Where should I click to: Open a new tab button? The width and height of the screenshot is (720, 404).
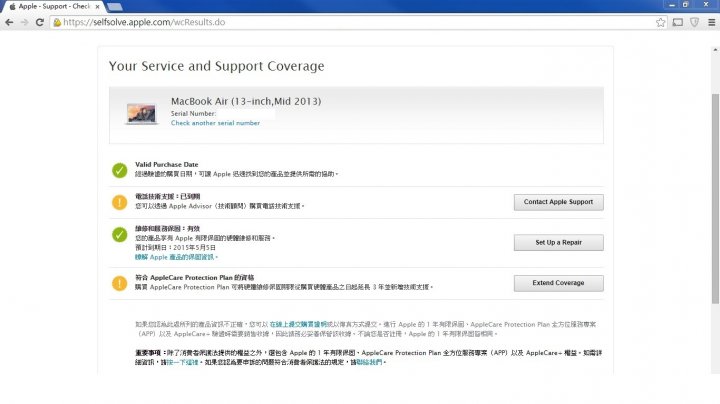(114, 6)
